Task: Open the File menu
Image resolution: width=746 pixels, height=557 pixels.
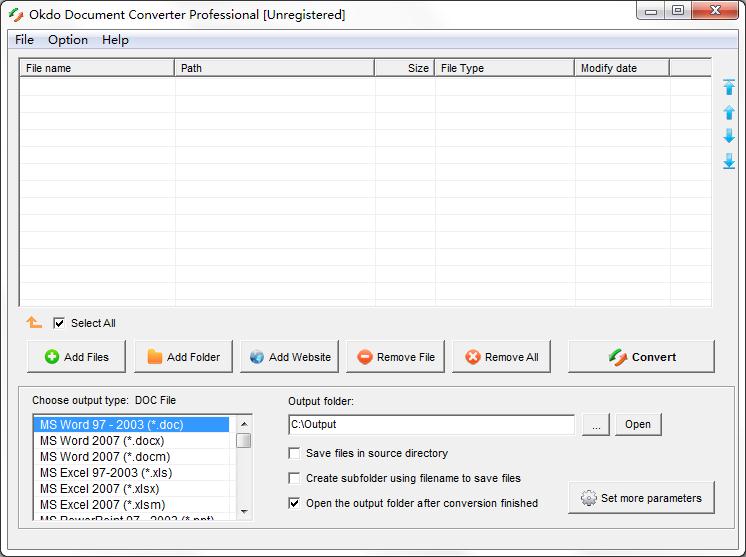Action: click(24, 40)
